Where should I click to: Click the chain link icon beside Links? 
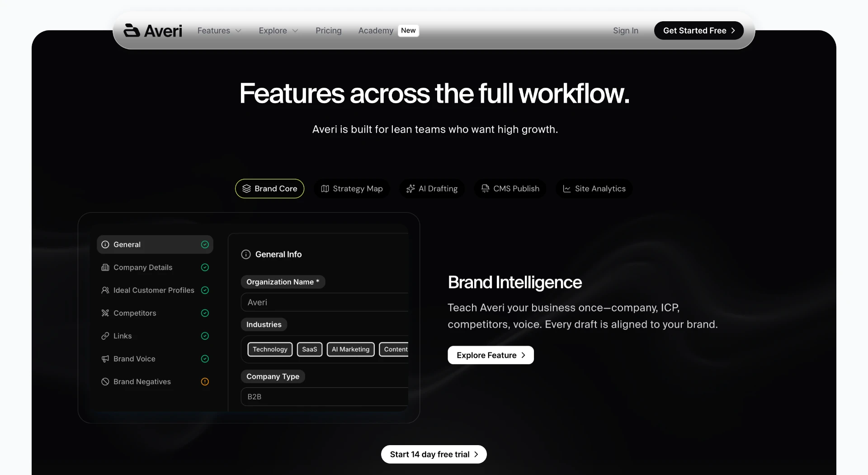click(x=105, y=336)
